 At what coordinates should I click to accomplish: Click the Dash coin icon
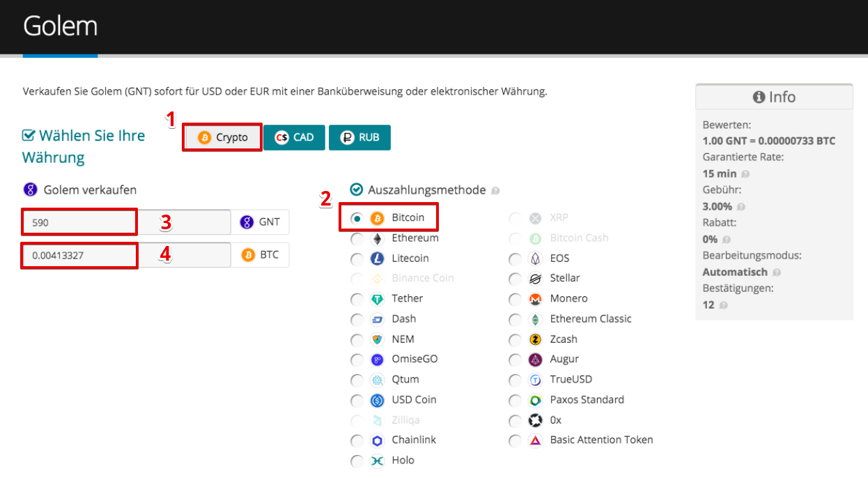pos(378,319)
